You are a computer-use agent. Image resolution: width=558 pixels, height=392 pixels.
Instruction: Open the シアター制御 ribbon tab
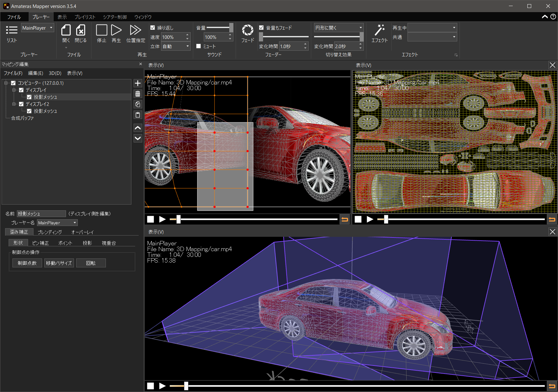[x=115, y=17]
